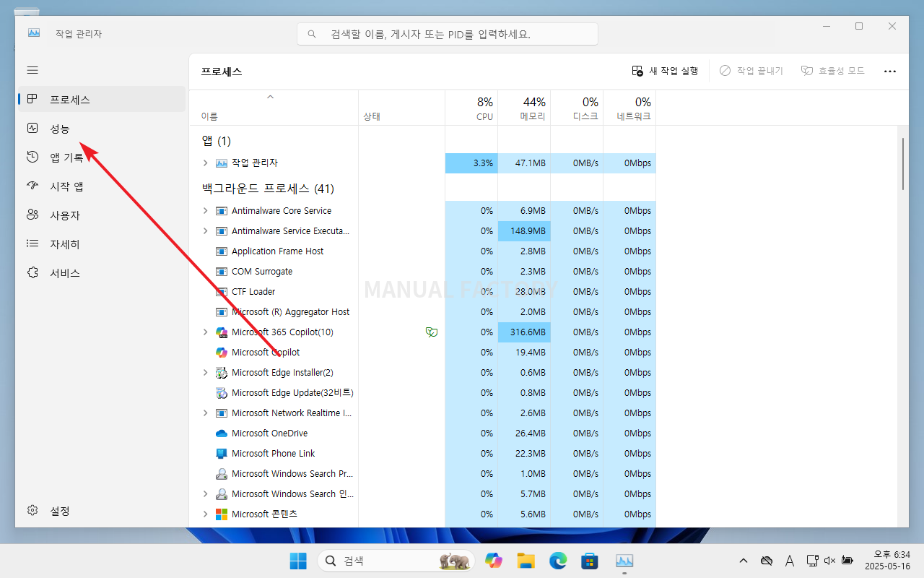Image resolution: width=924 pixels, height=578 pixels.
Task: Click the Microsoft OneDrive cloud icon
Action: click(222, 433)
